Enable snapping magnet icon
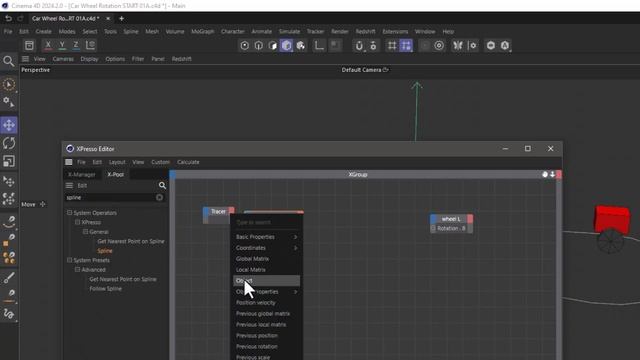 (359, 46)
